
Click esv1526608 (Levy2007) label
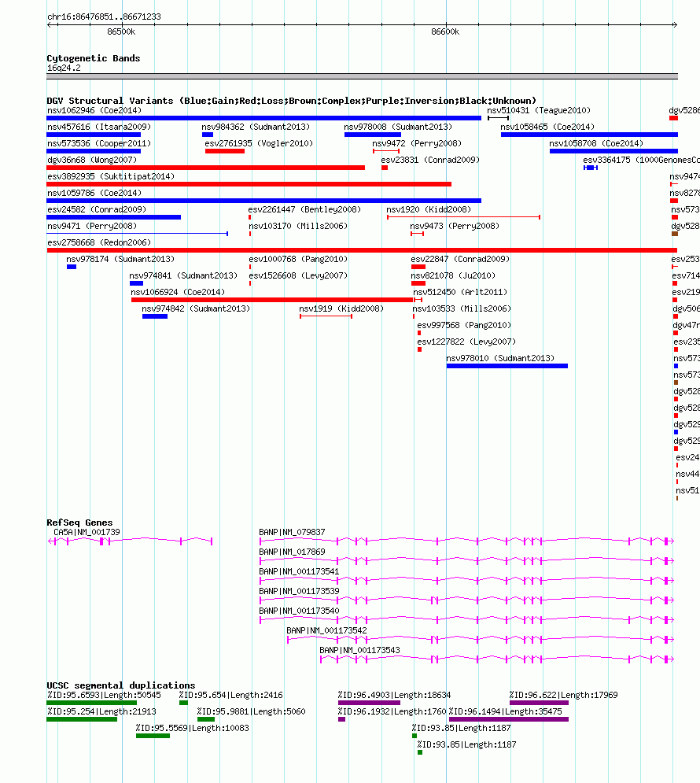[298, 275]
